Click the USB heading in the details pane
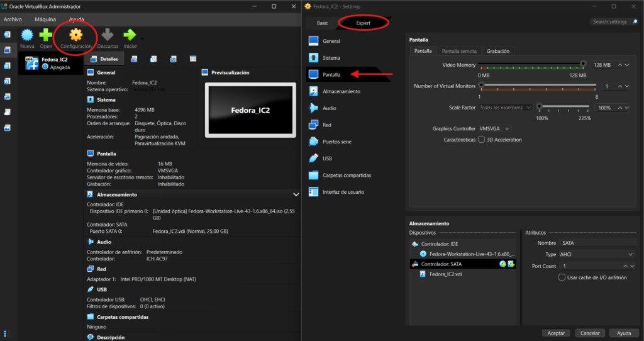644x341 pixels. [102, 289]
